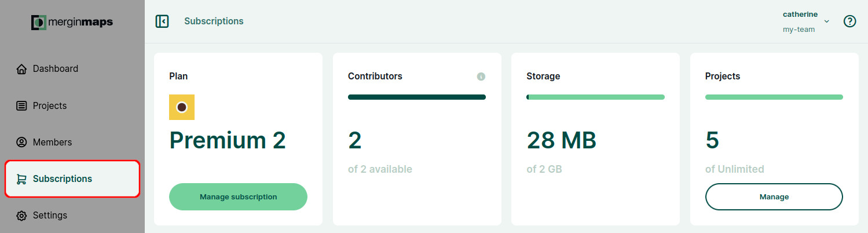Click the Dashboard home icon
The width and height of the screenshot is (868, 233).
click(21, 69)
